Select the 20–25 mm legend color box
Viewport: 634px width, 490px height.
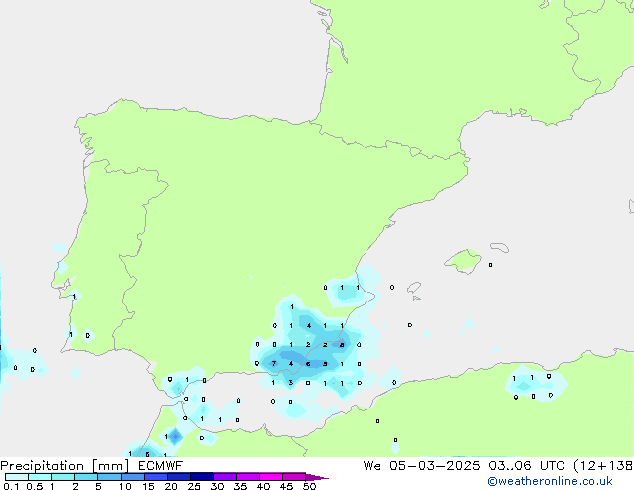(179, 477)
